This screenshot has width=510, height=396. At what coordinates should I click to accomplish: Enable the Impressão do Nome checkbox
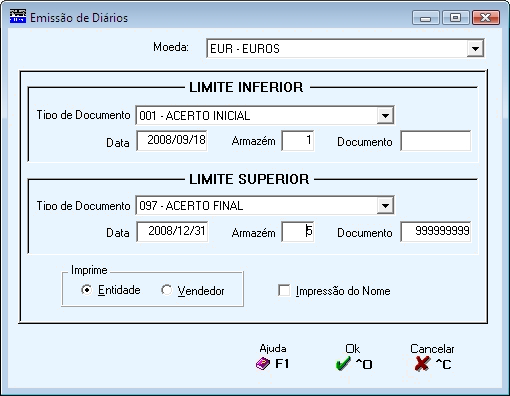(x=284, y=290)
